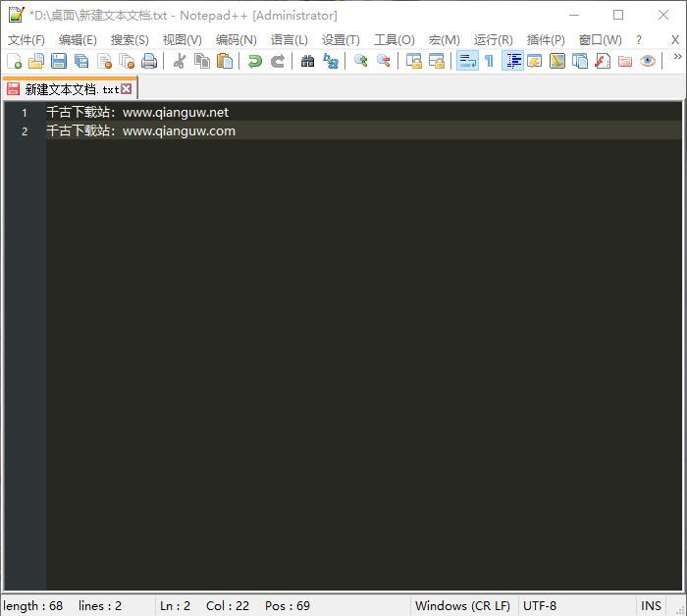Close the 新建文本文档.txt tab
Image resolution: width=687 pixels, height=616 pixels.
[x=127, y=89]
